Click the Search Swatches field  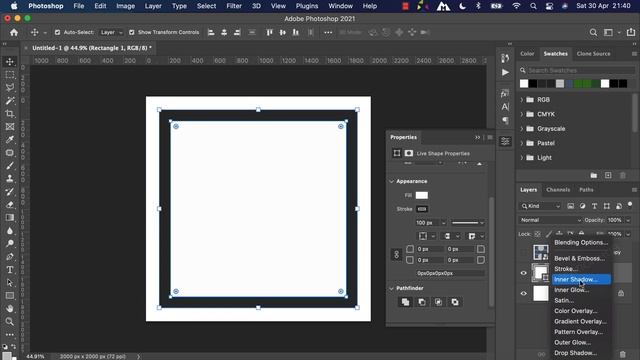(581, 70)
